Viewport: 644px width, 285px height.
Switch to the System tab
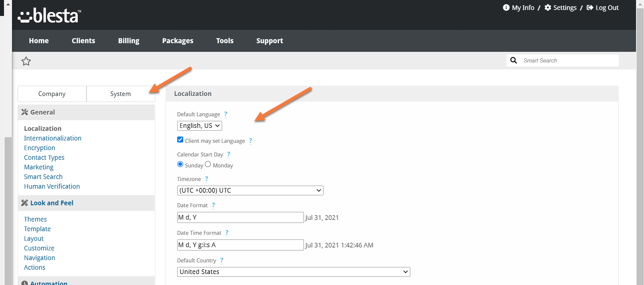tap(120, 94)
